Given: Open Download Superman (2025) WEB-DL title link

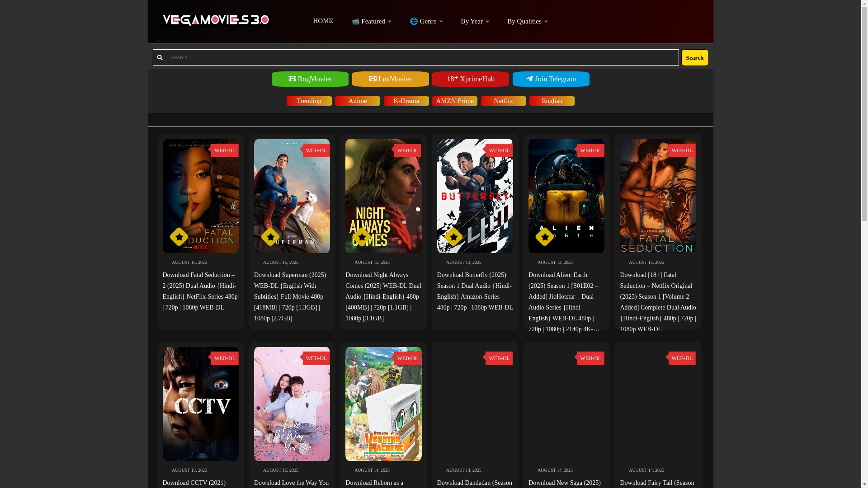Looking at the screenshot, I should pyautogui.click(x=290, y=297).
